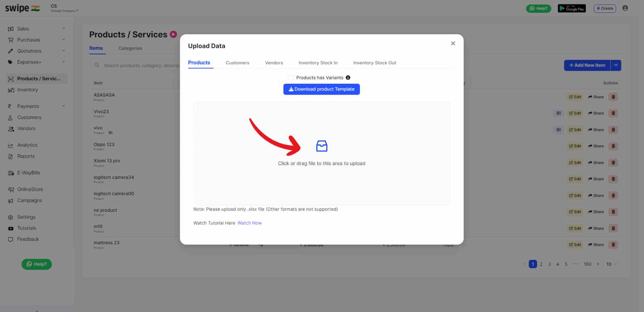
Task: Click Edit for logitech camera34
Action: click(575, 179)
